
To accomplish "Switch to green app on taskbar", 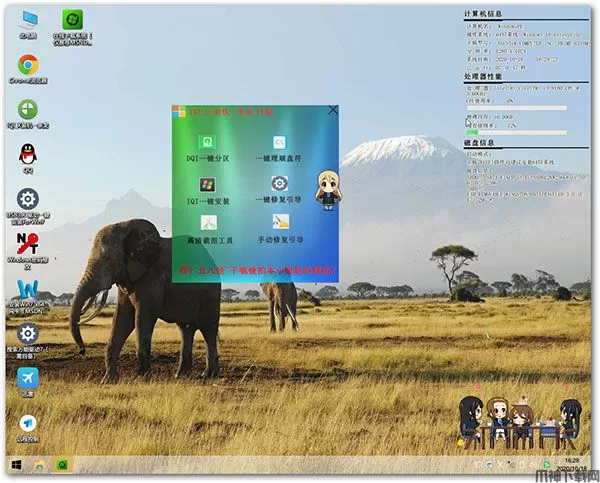I will pos(62,465).
